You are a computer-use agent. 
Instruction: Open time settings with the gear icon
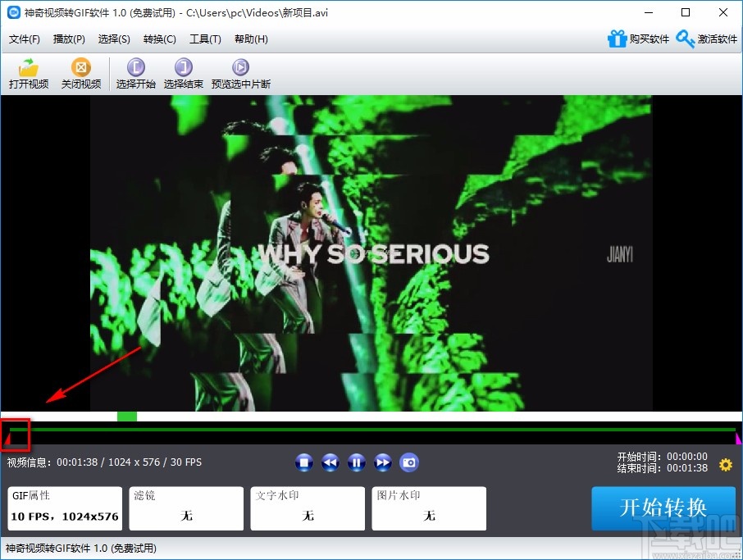[x=726, y=465]
